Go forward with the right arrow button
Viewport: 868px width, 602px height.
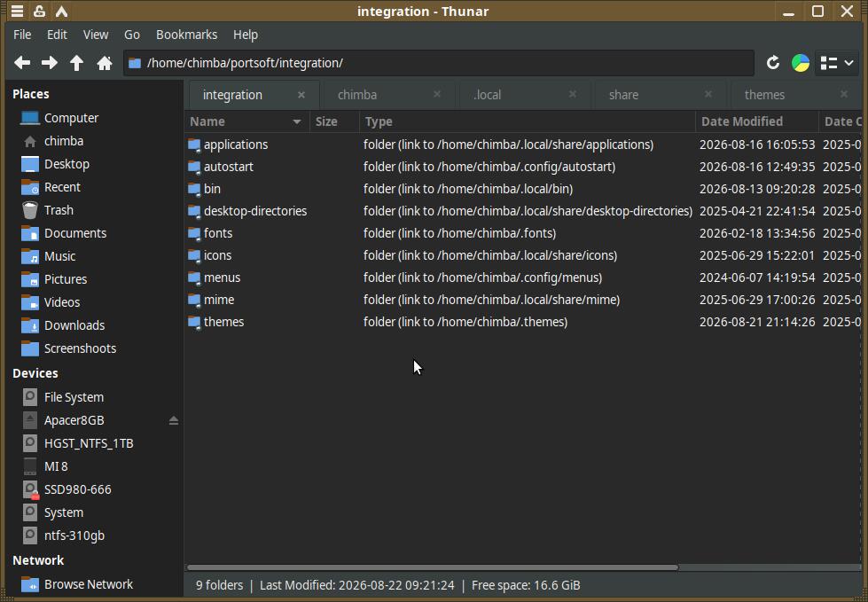[x=50, y=63]
